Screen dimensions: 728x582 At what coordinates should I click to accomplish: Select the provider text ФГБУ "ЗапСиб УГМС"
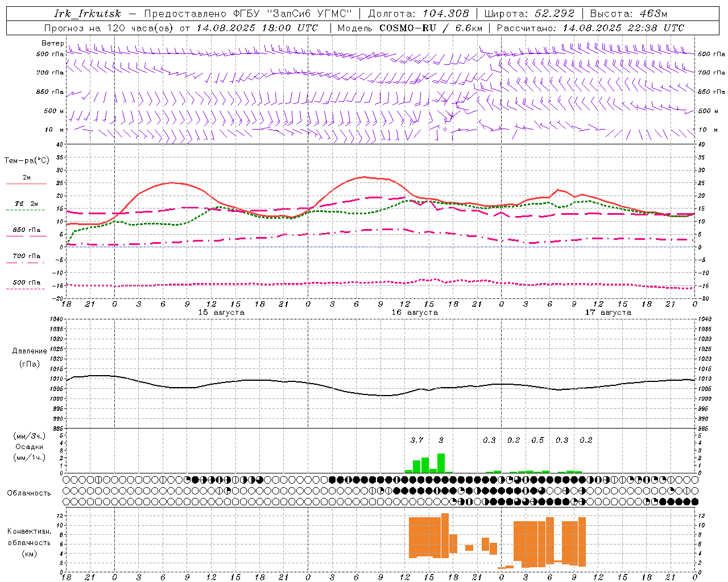click(293, 14)
